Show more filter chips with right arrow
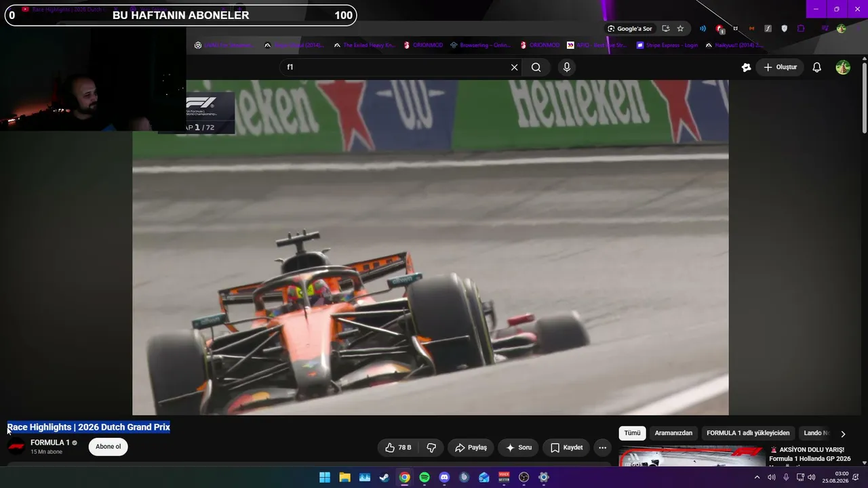The height and width of the screenshot is (488, 868). pos(843,434)
